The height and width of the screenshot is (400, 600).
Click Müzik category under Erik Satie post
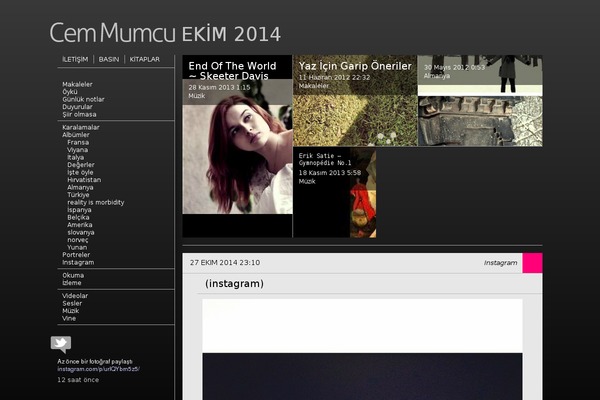307,181
